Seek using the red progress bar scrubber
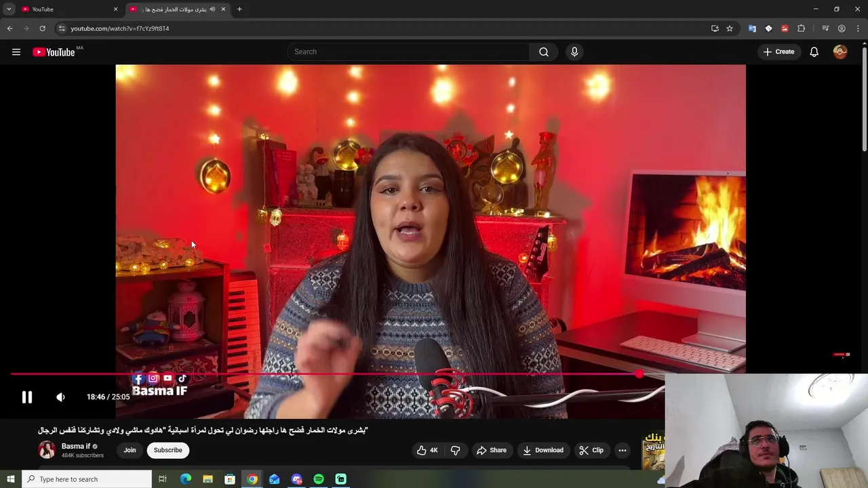868x488 pixels. pyautogui.click(x=639, y=373)
